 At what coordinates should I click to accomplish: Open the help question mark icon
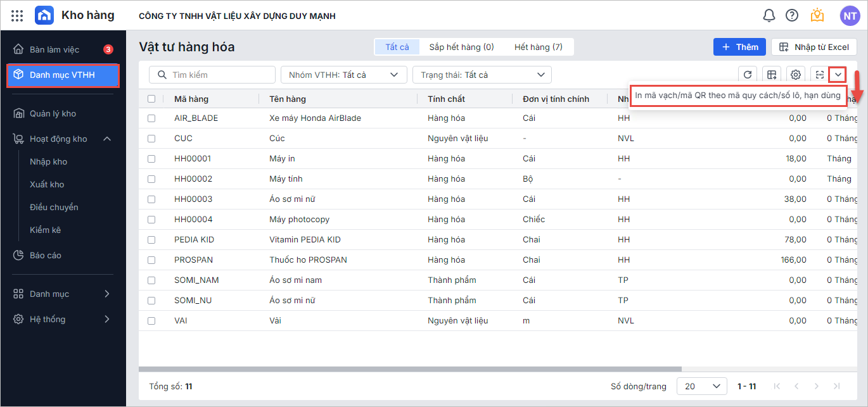[792, 15]
